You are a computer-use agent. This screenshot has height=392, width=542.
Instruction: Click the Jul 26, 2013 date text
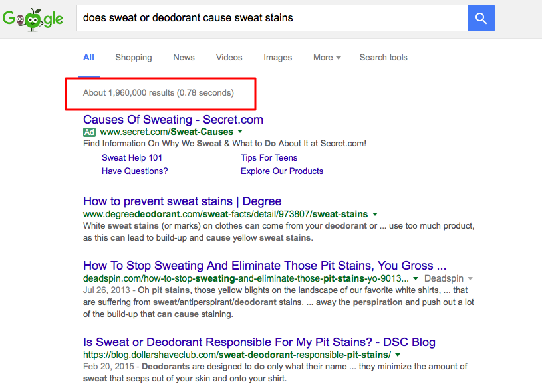pyautogui.click(x=106, y=290)
